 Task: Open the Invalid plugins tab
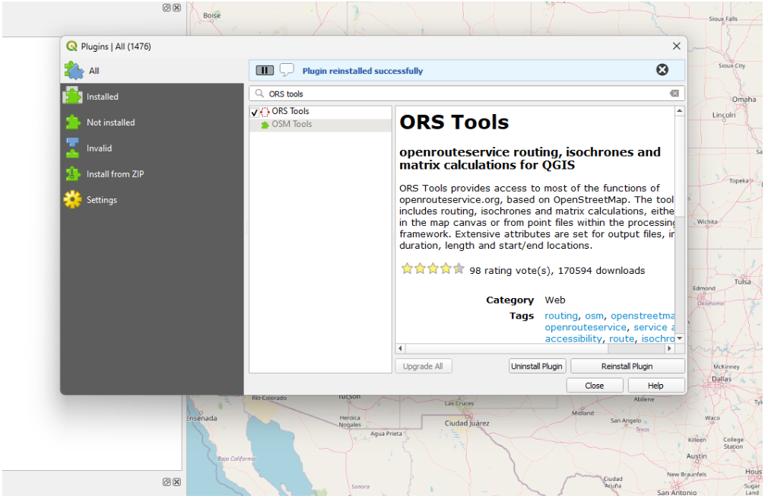(152, 148)
